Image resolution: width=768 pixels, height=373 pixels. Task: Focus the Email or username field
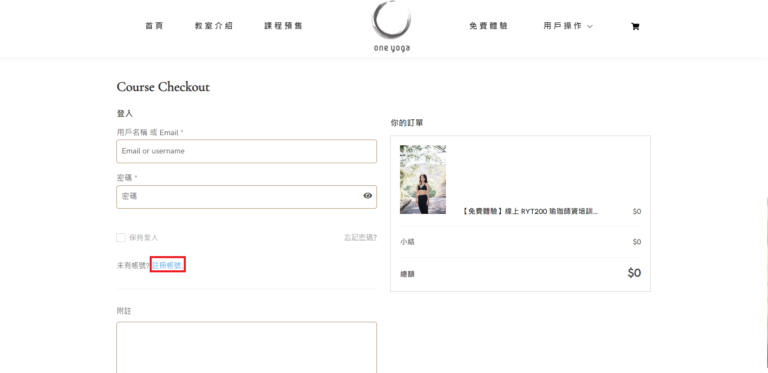tap(246, 151)
